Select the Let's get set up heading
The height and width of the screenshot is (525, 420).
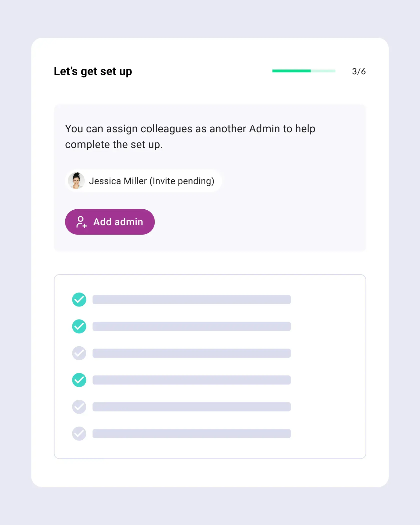93,71
